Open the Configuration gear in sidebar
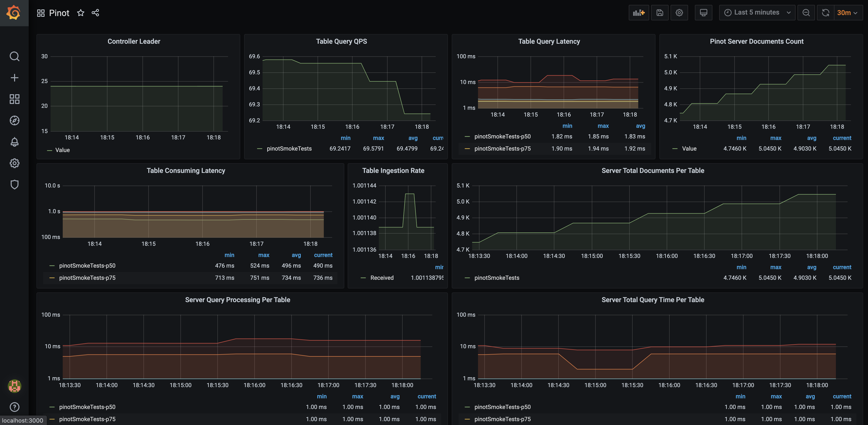This screenshot has width=868, height=425. (14, 163)
